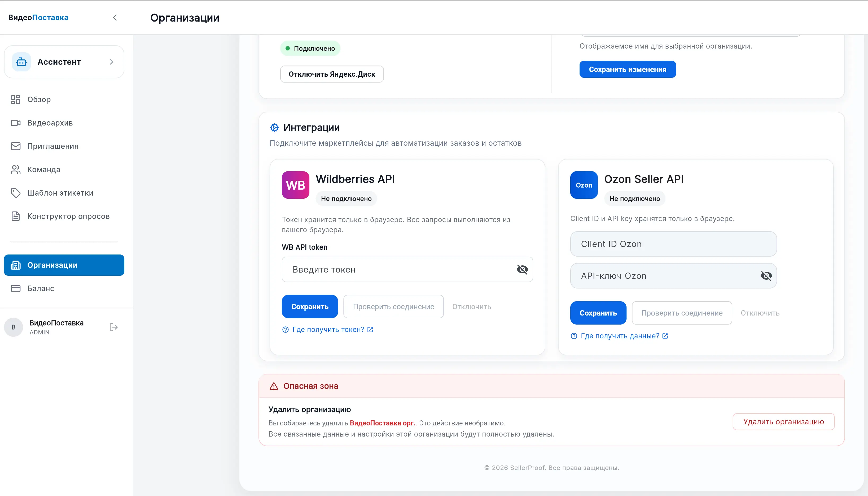Save the Wildberries token

pyautogui.click(x=310, y=307)
